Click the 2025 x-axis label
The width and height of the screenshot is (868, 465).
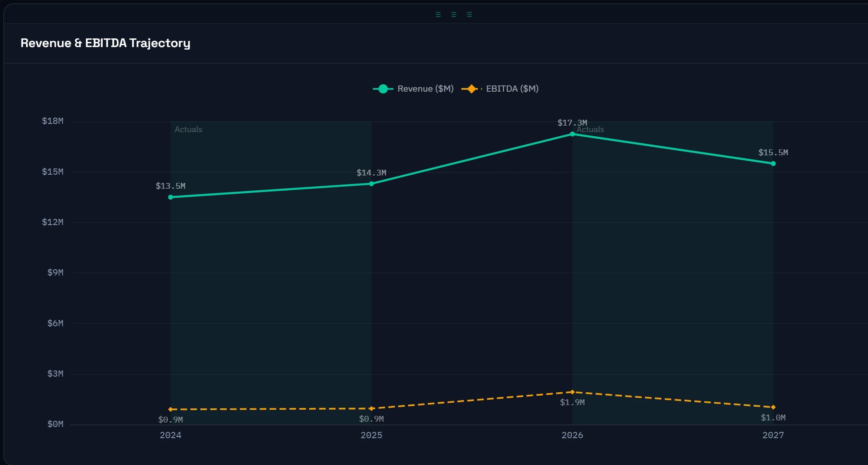point(371,435)
